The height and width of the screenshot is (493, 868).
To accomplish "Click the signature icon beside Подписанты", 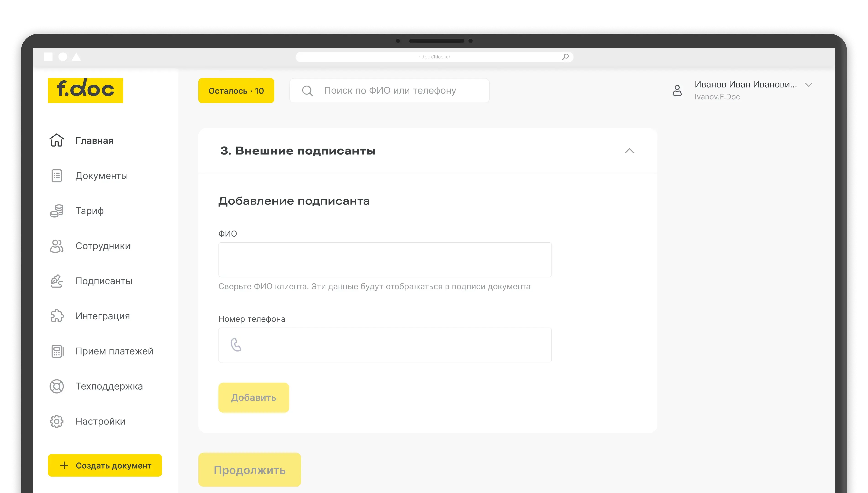I will (x=57, y=281).
